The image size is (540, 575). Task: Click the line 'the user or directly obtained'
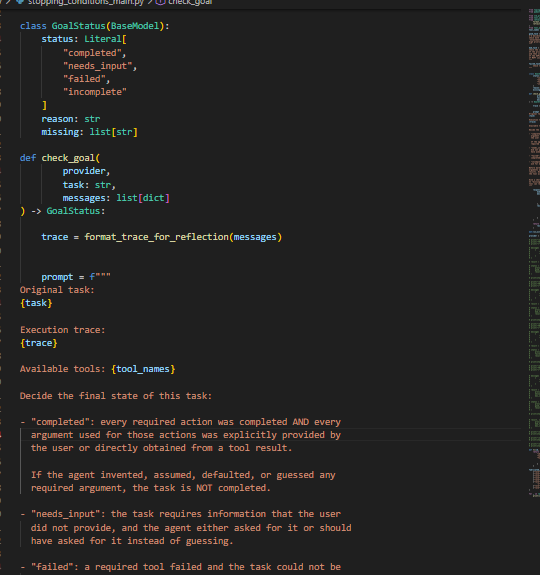161,448
